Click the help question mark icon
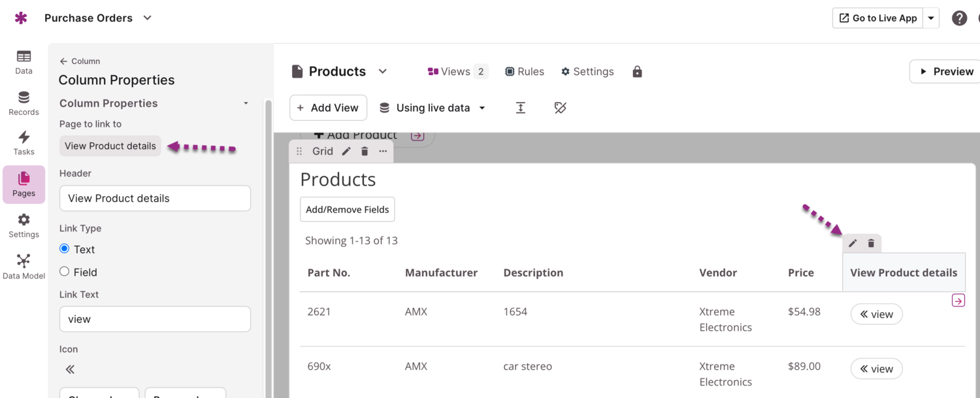This screenshot has width=980, height=398. tap(958, 18)
